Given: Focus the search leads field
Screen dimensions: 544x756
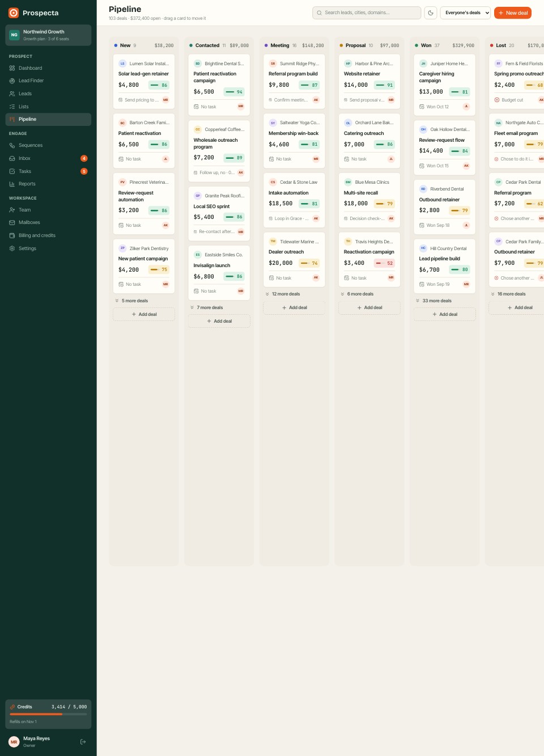Looking at the screenshot, I should [367, 12].
